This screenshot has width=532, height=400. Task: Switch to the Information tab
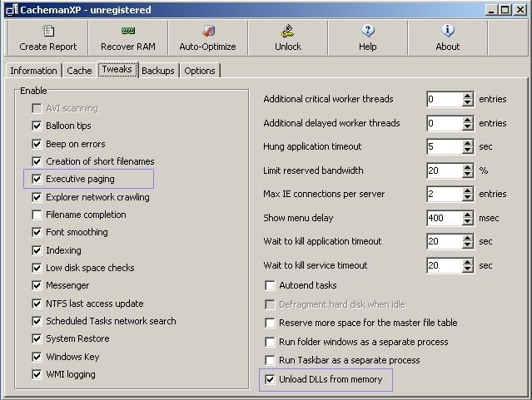(33, 71)
